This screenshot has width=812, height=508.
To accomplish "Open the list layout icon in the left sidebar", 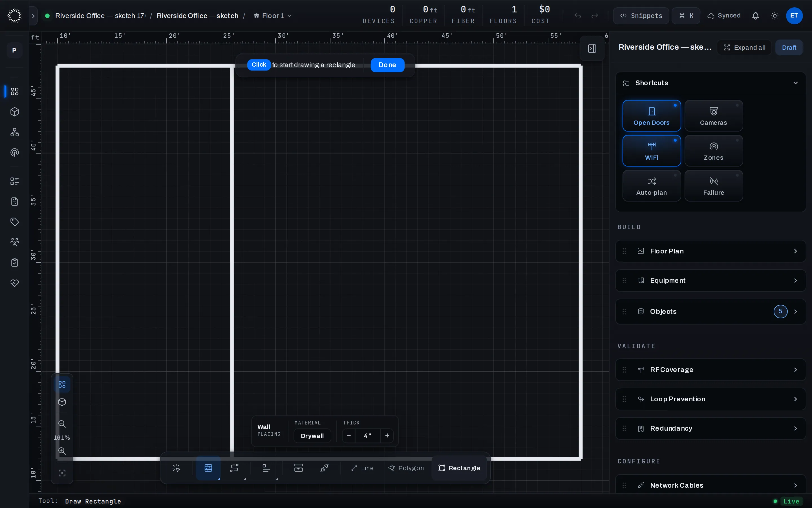I will pos(14,181).
